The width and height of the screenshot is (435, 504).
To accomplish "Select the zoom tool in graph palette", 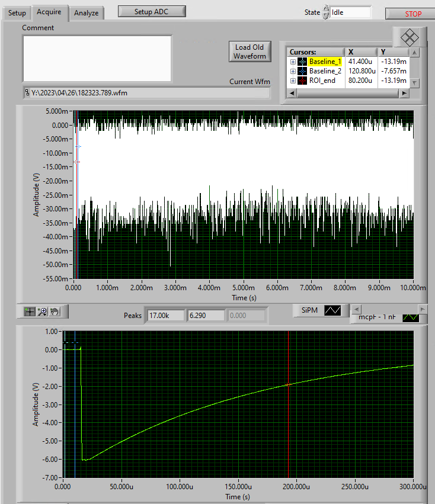I will click(x=42, y=311).
